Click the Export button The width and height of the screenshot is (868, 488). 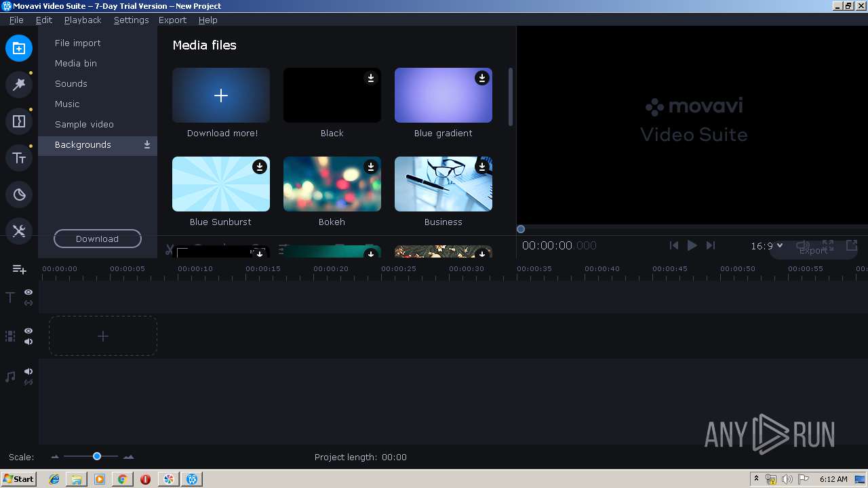[x=813, y=250]
